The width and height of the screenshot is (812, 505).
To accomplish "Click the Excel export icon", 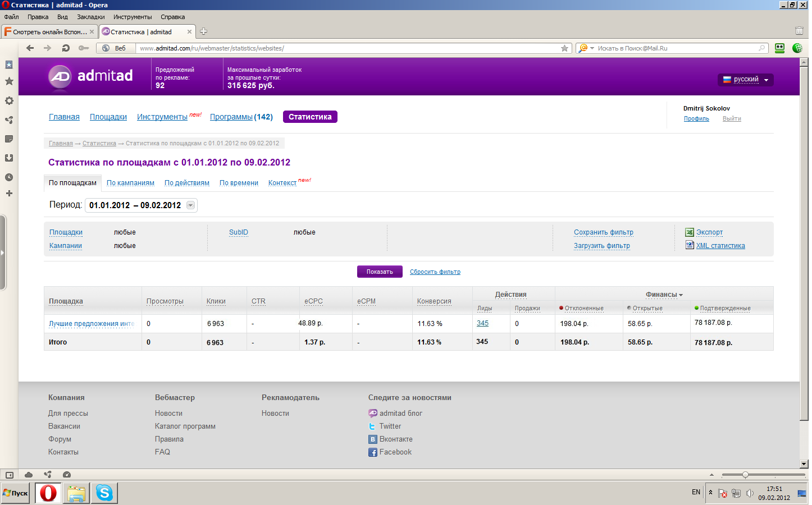I will [x=690, y=232].
